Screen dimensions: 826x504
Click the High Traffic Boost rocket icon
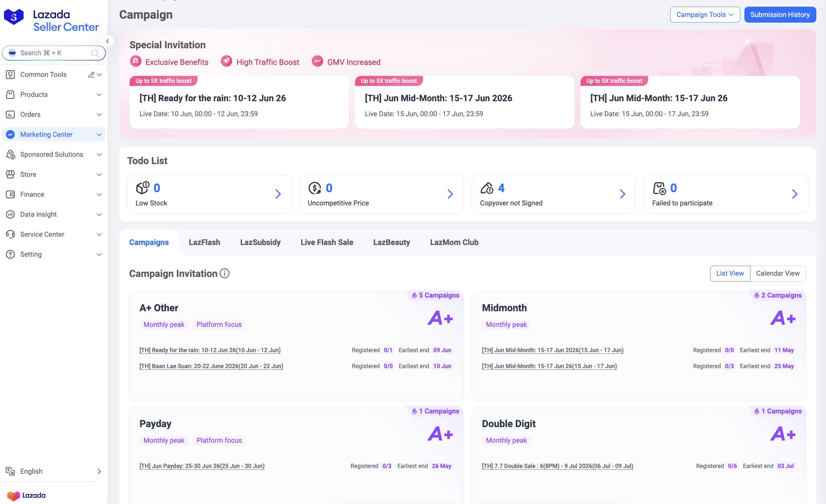click(226, 61)
